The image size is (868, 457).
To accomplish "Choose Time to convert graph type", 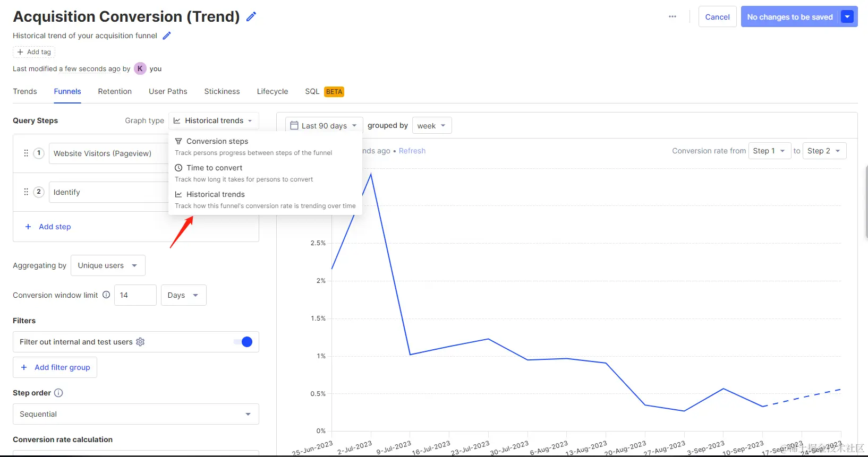I will click(265, 173).
